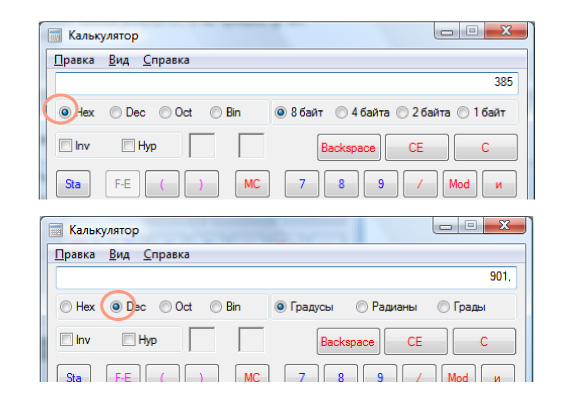The width and height of the screenshot is (561, 399).
Task: Click MC memory clear in top calculator
Action: [252, 184]
